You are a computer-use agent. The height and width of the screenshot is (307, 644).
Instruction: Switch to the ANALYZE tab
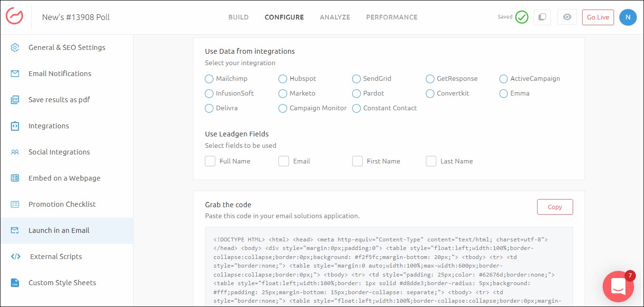point(335,17)
